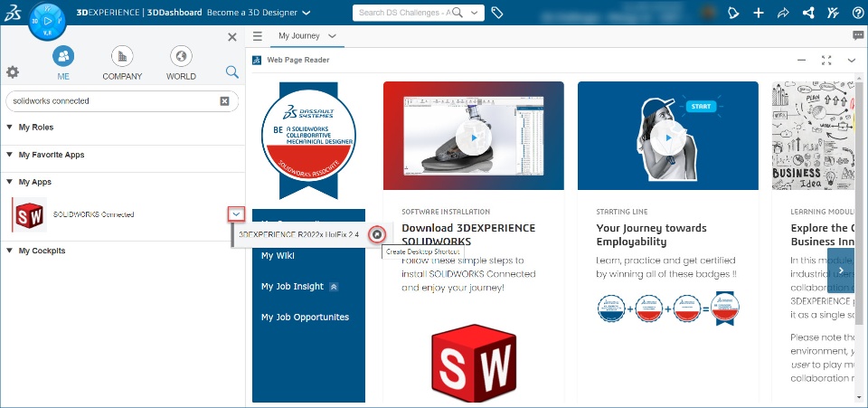Click the Web Page Reader widget icon
This screenshot has width=868, height=408.
click(x=257, y=60)
